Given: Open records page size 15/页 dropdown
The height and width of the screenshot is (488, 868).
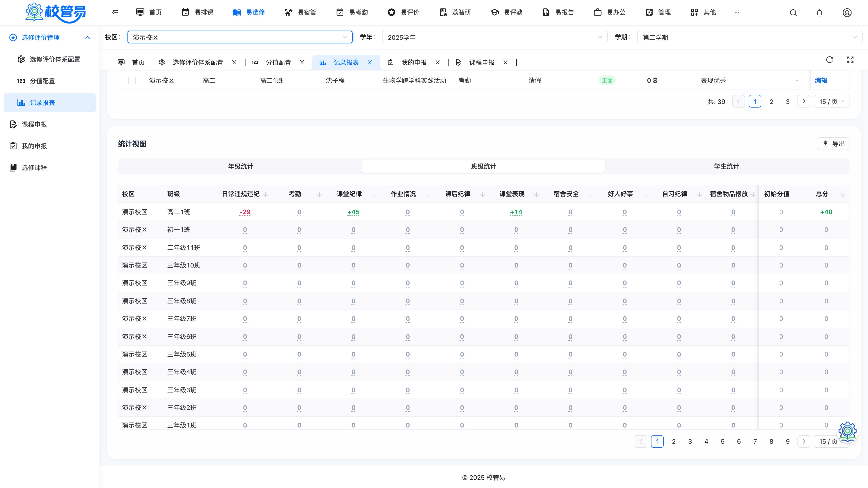Looking at the screenshot, I should tap(831, 101).
